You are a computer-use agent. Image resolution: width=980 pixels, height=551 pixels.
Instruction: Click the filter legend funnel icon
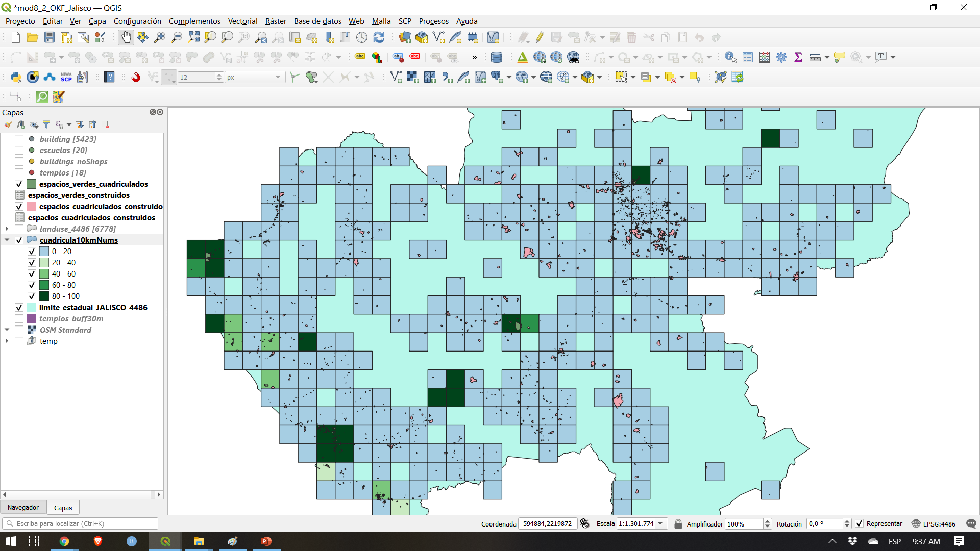[x=46, y=124]
